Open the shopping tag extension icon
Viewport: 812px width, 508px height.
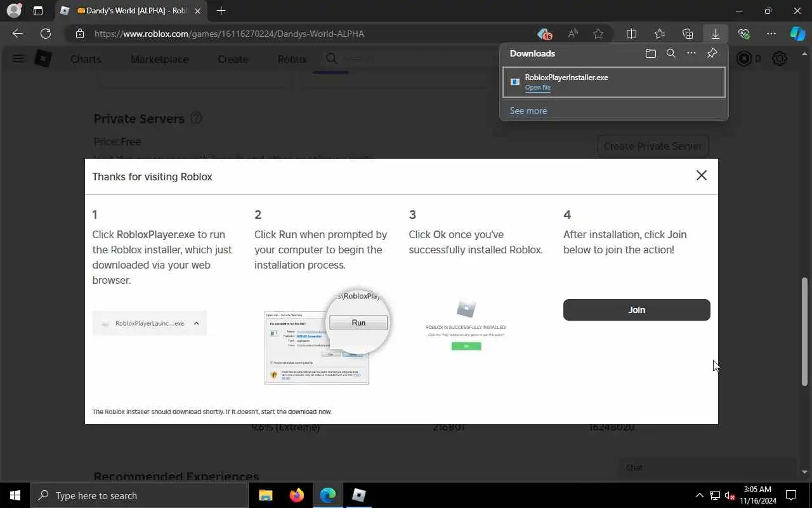coord(544,34)
